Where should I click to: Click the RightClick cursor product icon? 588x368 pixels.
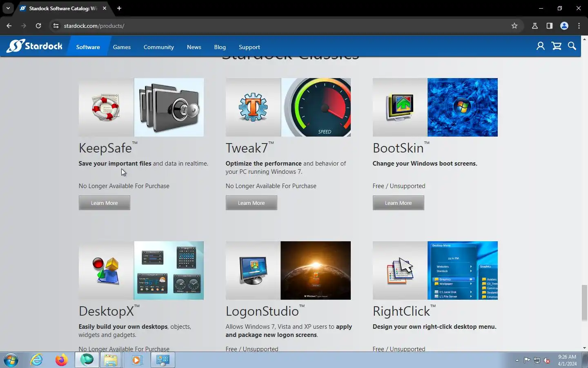[400, 270]
